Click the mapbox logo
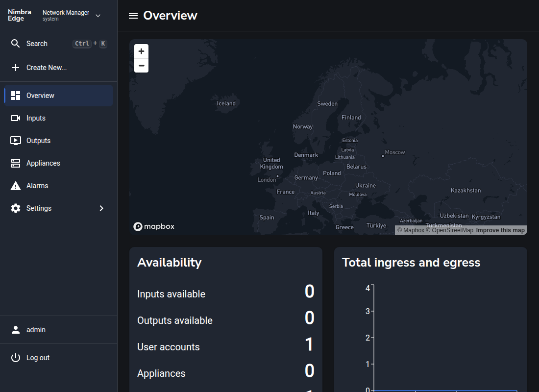Screen dimensions: 539x392 point(154,226)
